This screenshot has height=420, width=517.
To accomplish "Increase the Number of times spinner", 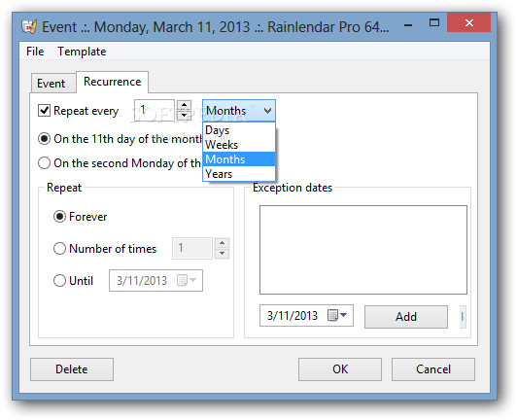I will point(222,243).
